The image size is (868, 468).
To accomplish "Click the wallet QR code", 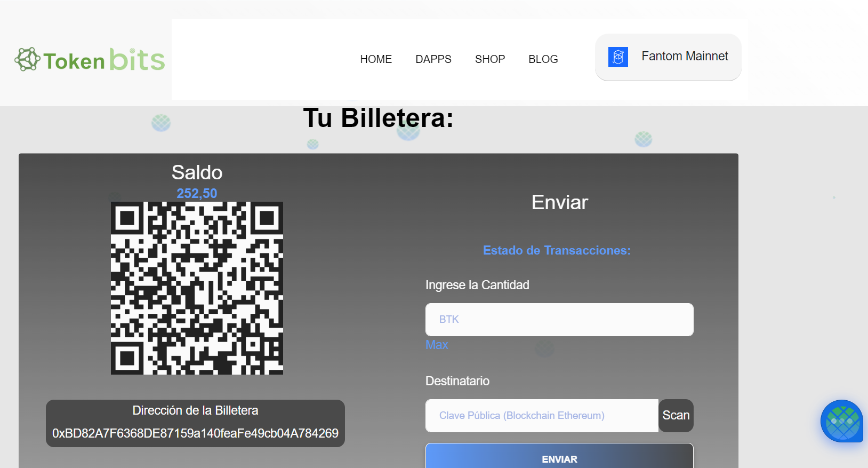I will (x=197, y=288).
